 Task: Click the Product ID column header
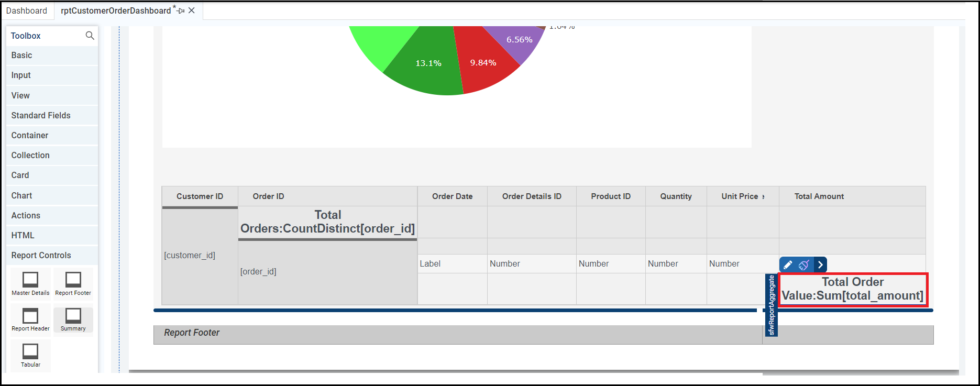pyautogui.click(x=611, y=196)
